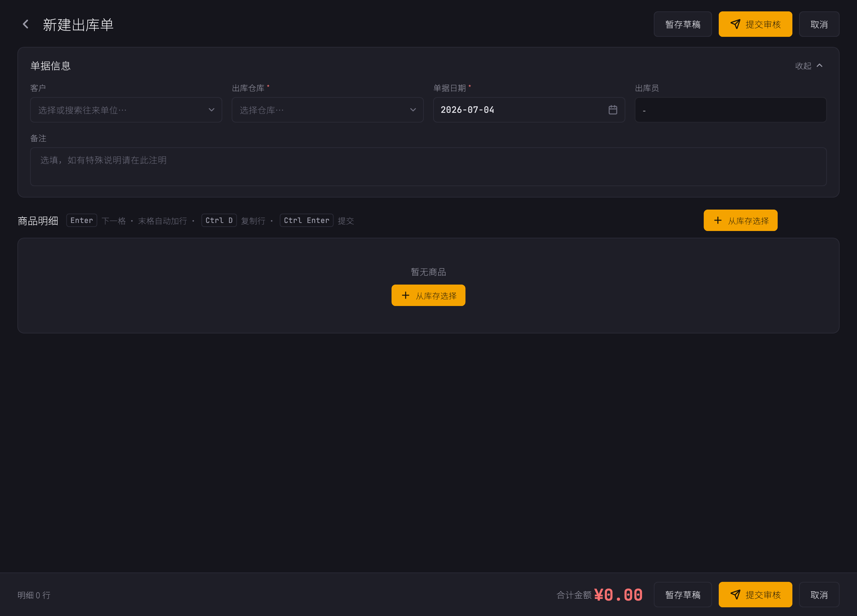Image resolution: width=857 pixels, height=616 pixels.
Task: Click the bottom bar 暂存草稿 button
Action: click(683, 595)
